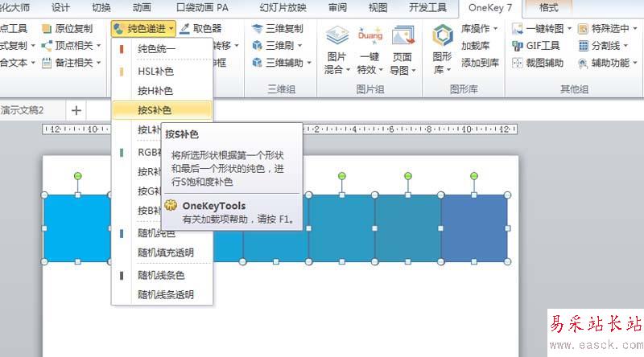Open the 幻灯片放映 tab

[283, 7]
